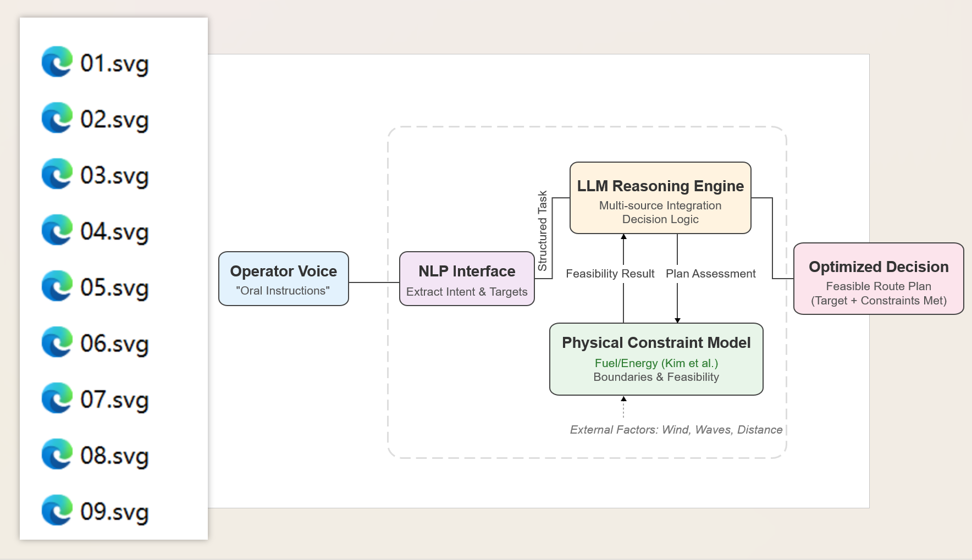Screen dimensions: 972x560
Task: Click the Feasibility Result arrow label
Action: click(x=610, y=274)
